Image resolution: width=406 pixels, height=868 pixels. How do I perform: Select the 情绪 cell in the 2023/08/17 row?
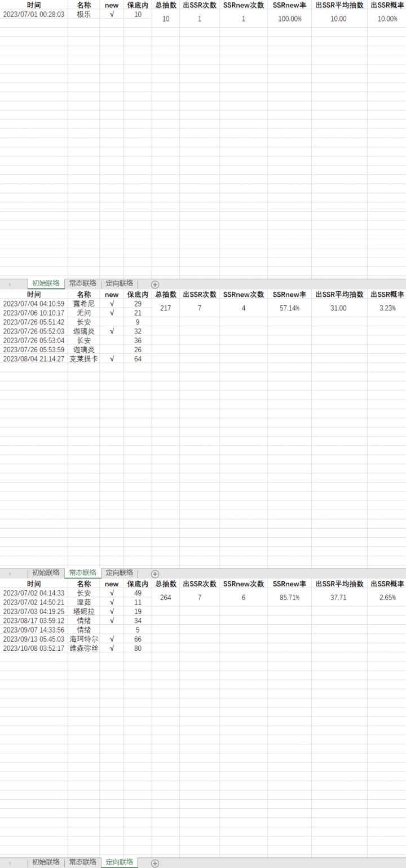83,621
